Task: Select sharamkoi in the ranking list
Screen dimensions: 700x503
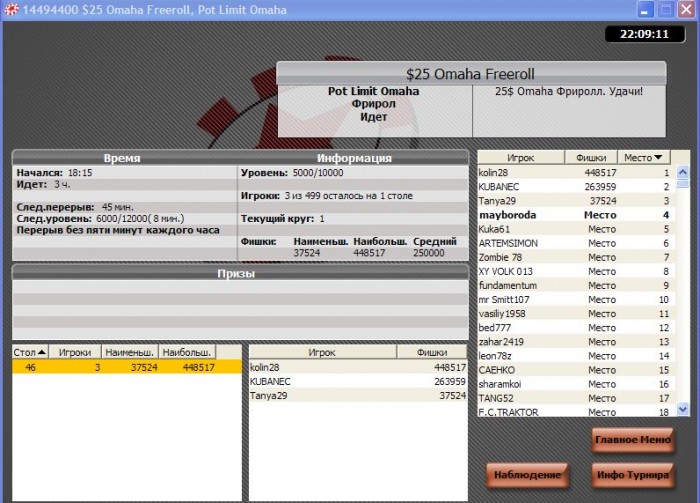Action: (x=575, y=384)
